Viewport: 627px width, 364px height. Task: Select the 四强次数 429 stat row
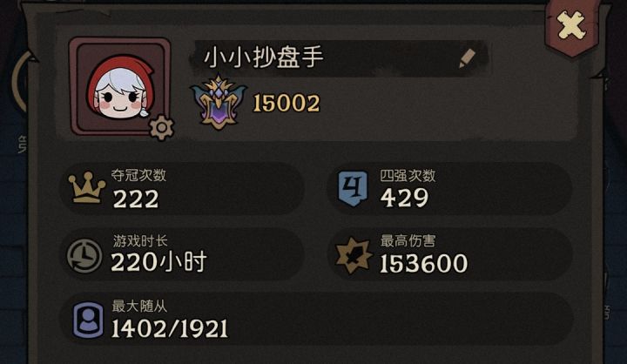[449, 188]
